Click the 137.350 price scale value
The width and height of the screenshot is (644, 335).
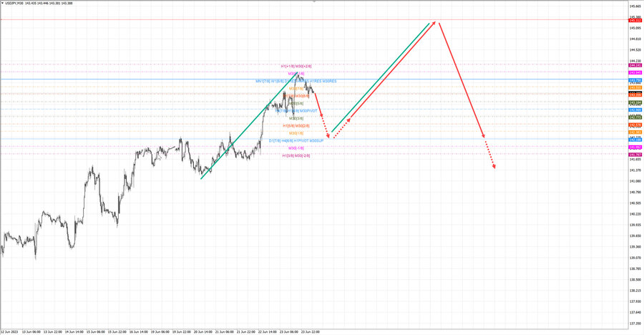pyautogui.click(x=635, y=323)
